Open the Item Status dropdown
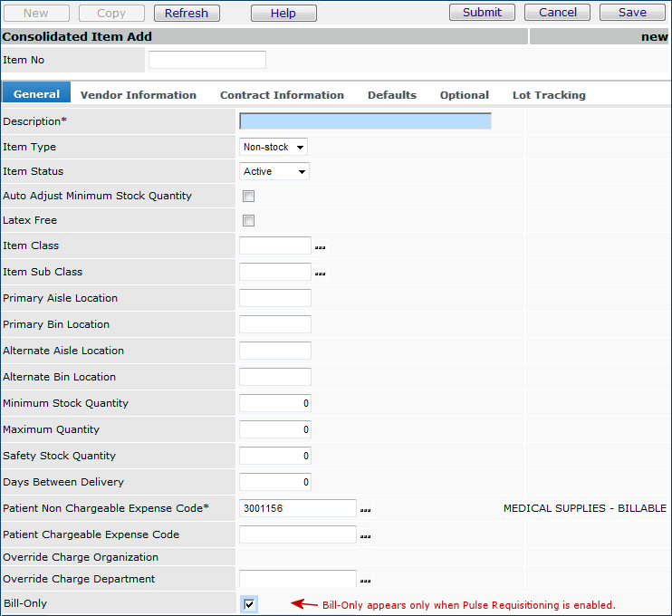Viewport: 672px width, 616px height. tap(275, 171)
